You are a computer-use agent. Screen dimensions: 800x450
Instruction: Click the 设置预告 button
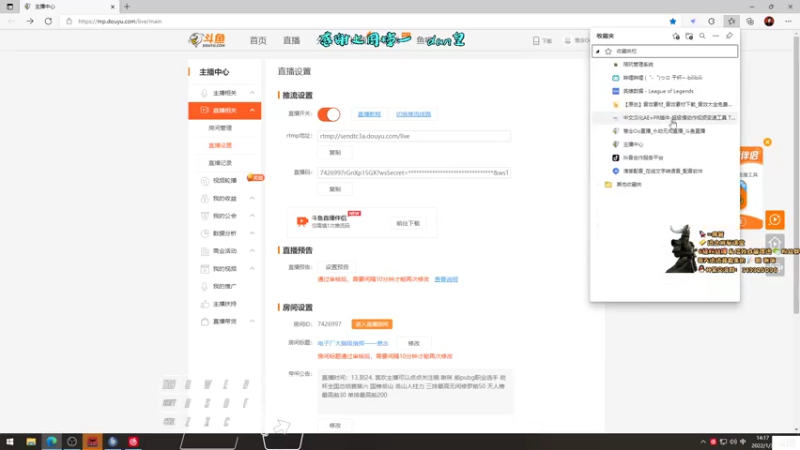pos(337,267)
